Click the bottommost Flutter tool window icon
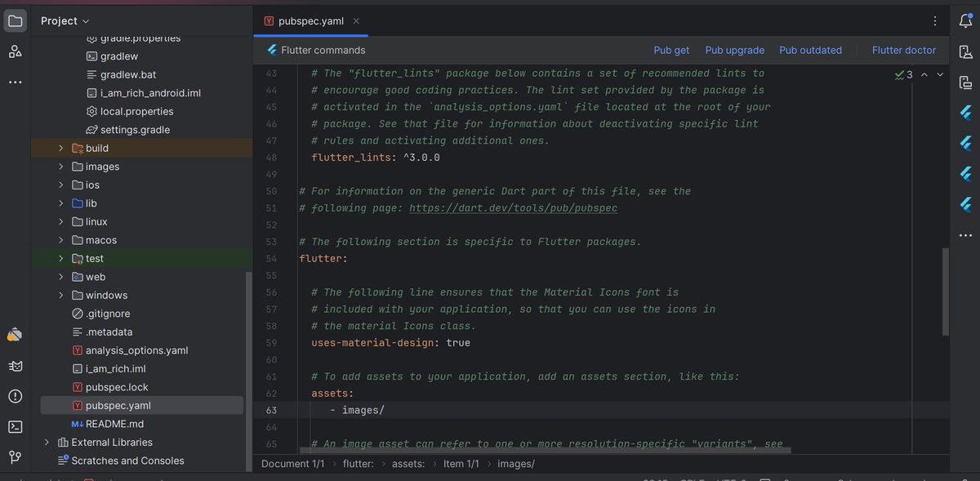 tap(965, 204)
